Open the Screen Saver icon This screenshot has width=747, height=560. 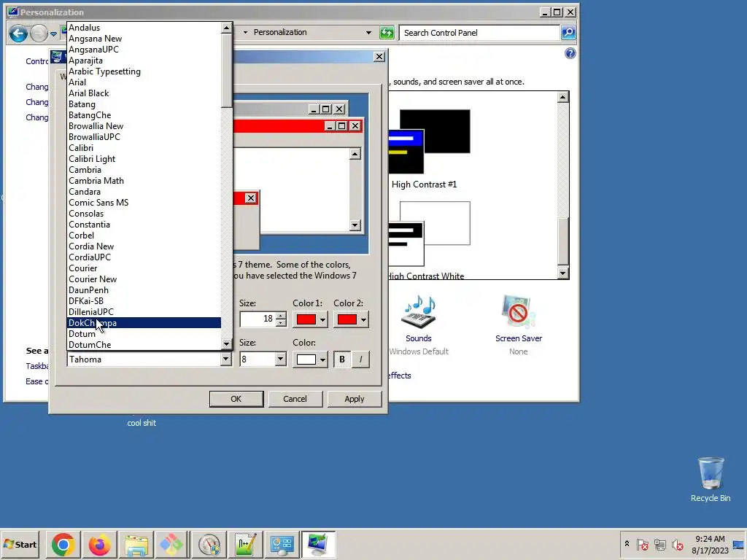coord(519,312)
